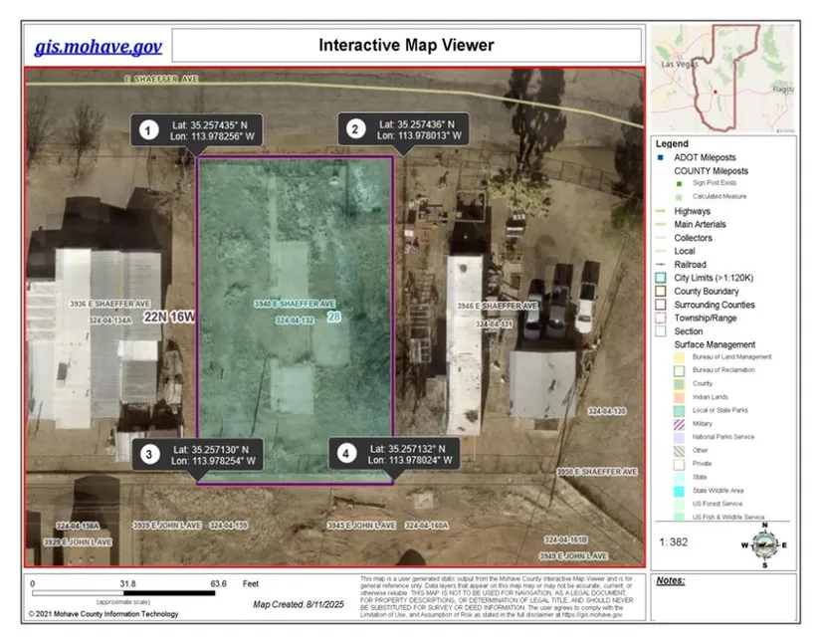Click the Township/Range legend box

pyautogui.click(x=661, y=319)
